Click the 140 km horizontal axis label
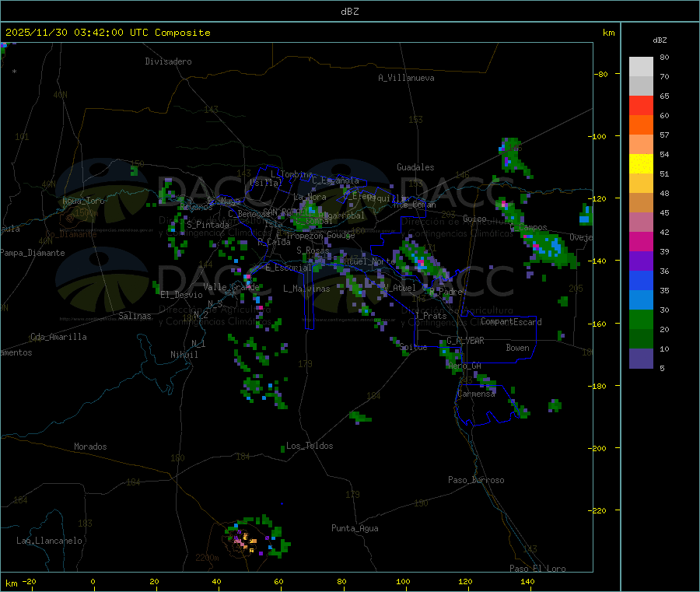 (527, 581)
